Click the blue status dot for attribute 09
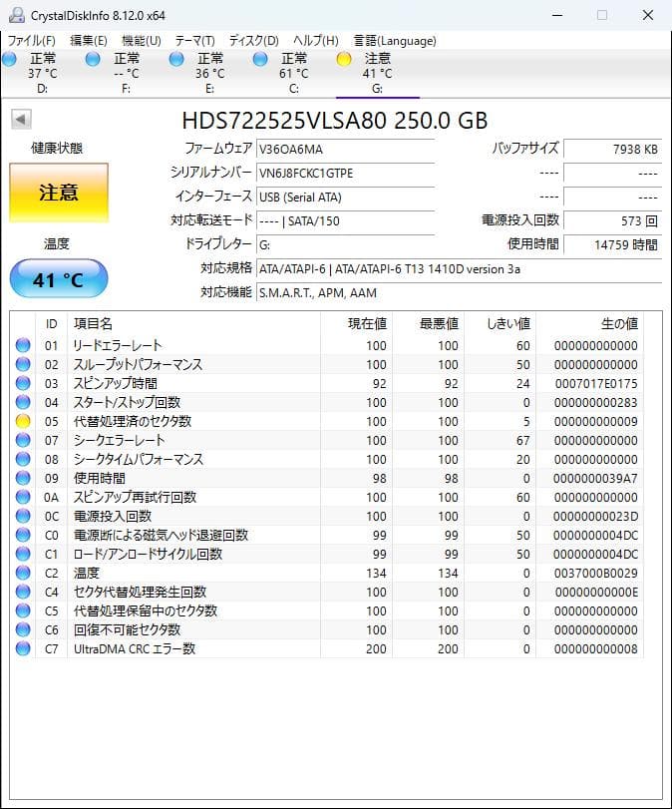Viewport: 672px width, 809px height. click(23, 478)
